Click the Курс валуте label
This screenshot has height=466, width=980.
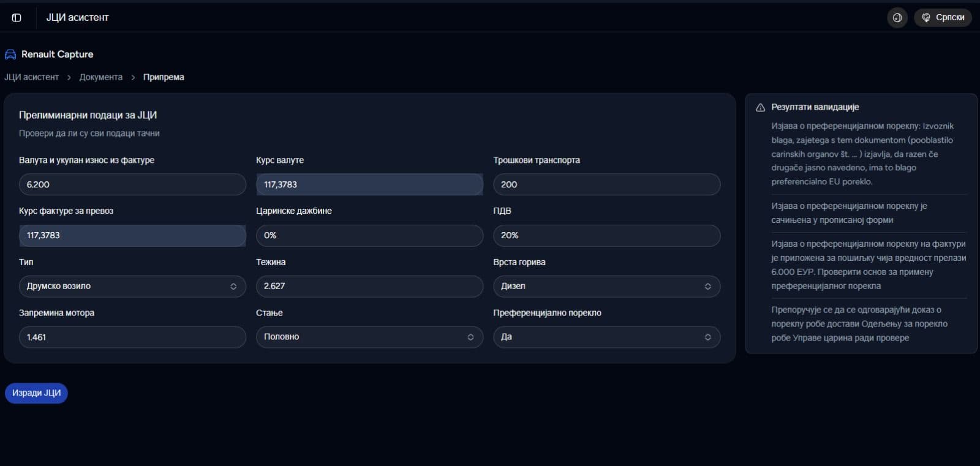280,160
